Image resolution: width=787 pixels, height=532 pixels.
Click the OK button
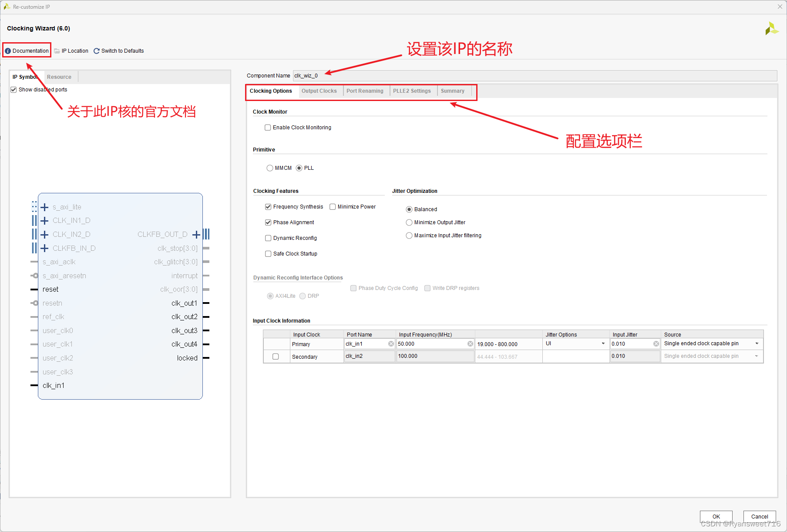(716, 517)
